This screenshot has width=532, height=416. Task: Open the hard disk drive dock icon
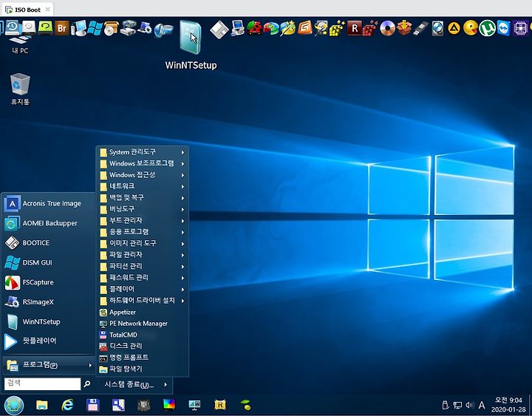coord(437,29)
